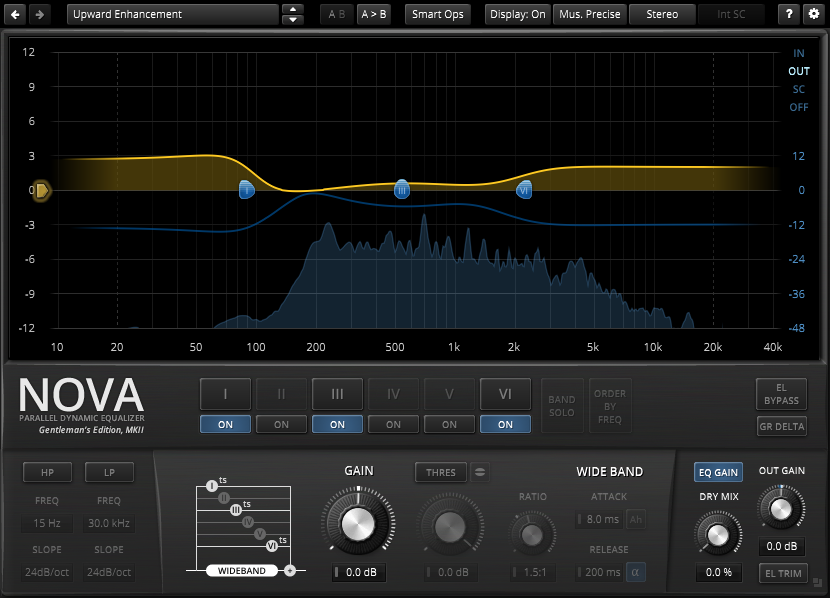Toggle the EQ GAIN button
This screenshot has width=830, height=598.
coord(718,472)
